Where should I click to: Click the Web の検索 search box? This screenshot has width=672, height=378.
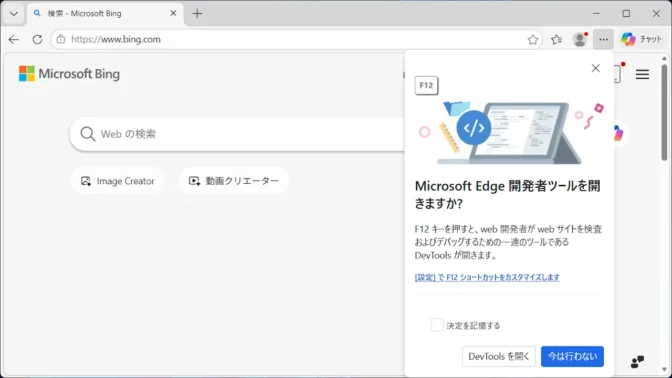238,134
